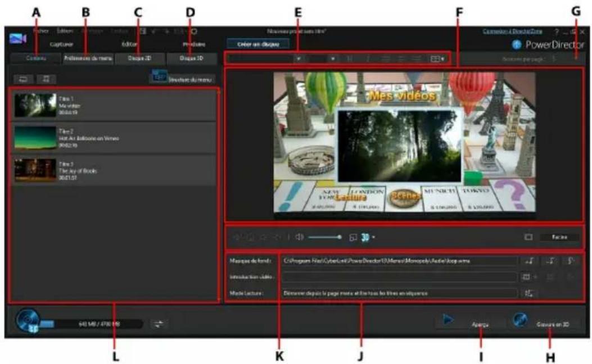Screen dimensions: 592x364
Task: Click the 3D disc icon at bottom left
Action: (28, 320)
